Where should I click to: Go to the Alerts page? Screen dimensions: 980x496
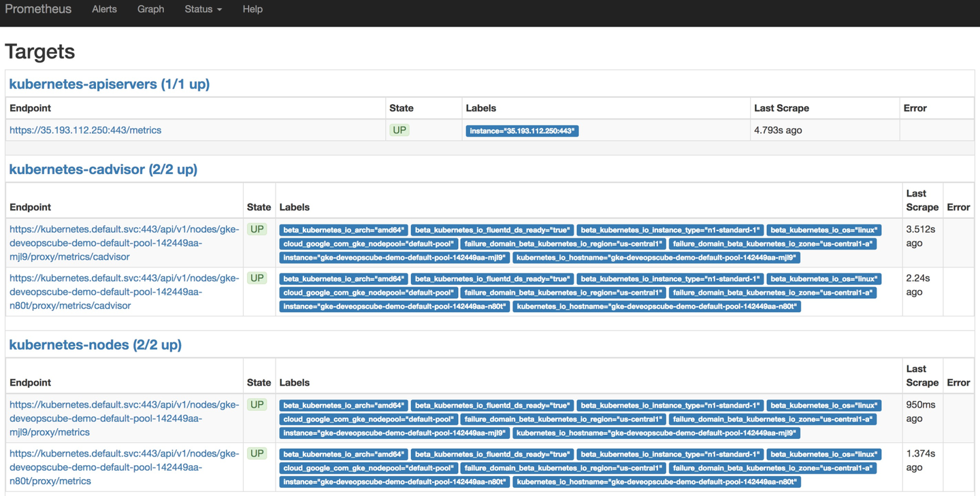coord(104,10)
